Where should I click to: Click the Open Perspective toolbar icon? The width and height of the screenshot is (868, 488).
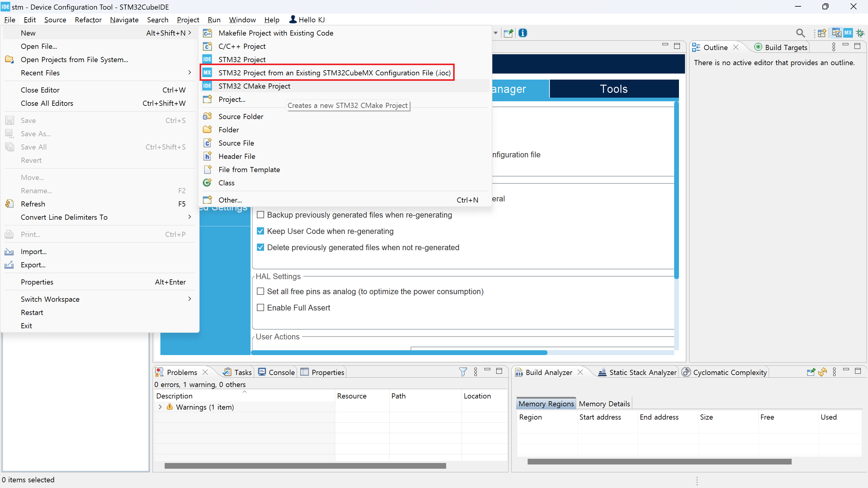click(x=822, y=33)
